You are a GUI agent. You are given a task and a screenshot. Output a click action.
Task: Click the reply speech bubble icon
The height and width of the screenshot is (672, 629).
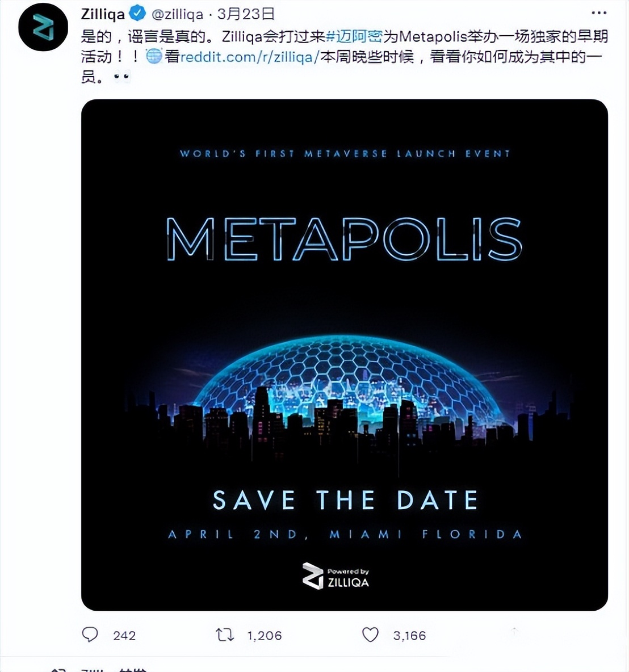click(90, 635)
